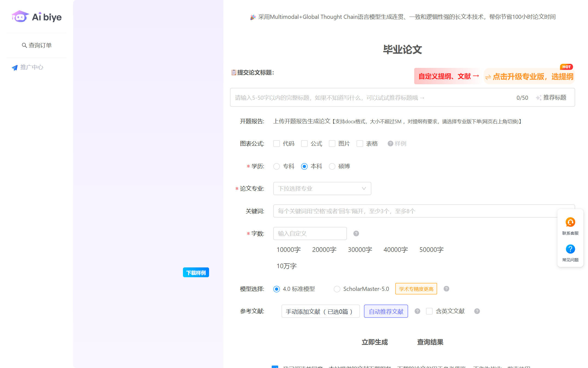
Task: Click into the 关键词 input field
Action: [424, 211]
